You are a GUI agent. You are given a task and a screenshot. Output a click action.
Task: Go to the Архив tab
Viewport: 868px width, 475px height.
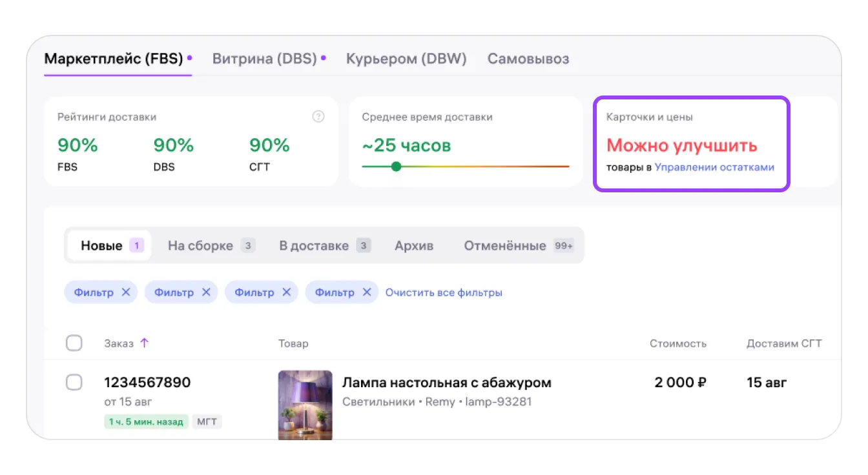414,246
